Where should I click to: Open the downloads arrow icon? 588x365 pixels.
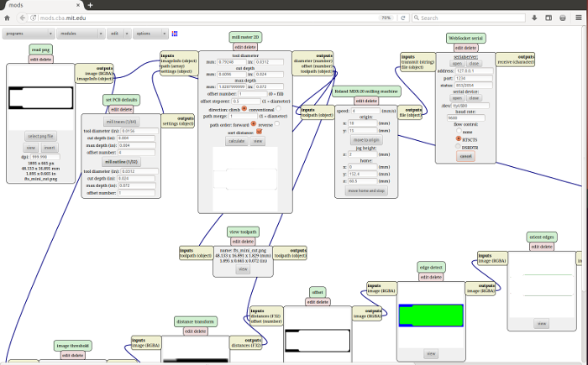point(534,18)
